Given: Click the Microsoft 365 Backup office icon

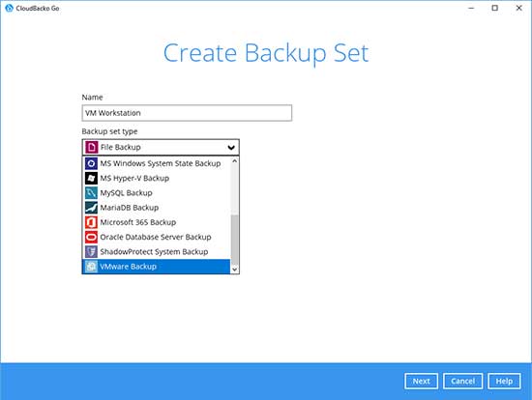Looking at the screenshot, I should (91, 222).
